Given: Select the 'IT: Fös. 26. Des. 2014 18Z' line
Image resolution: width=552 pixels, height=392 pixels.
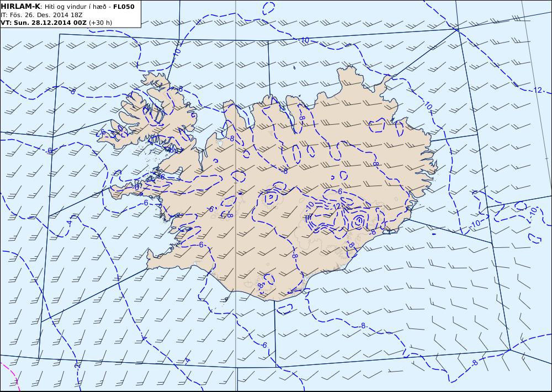Looking at the screenshot, I should click(41, 15).
